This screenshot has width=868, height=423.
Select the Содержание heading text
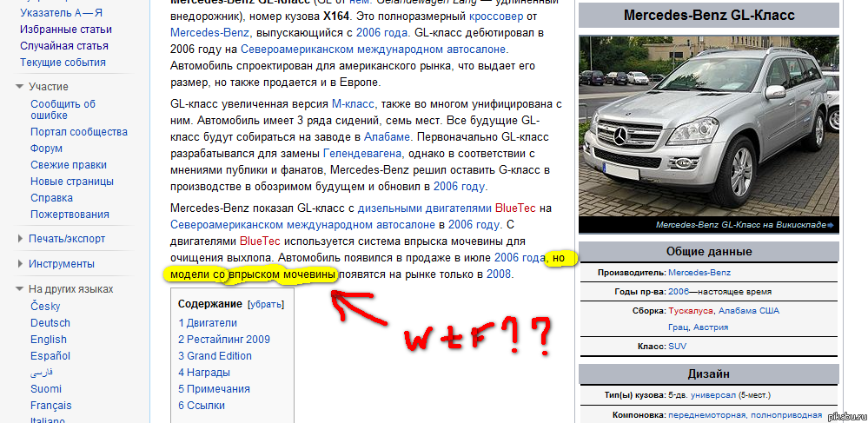209,304
